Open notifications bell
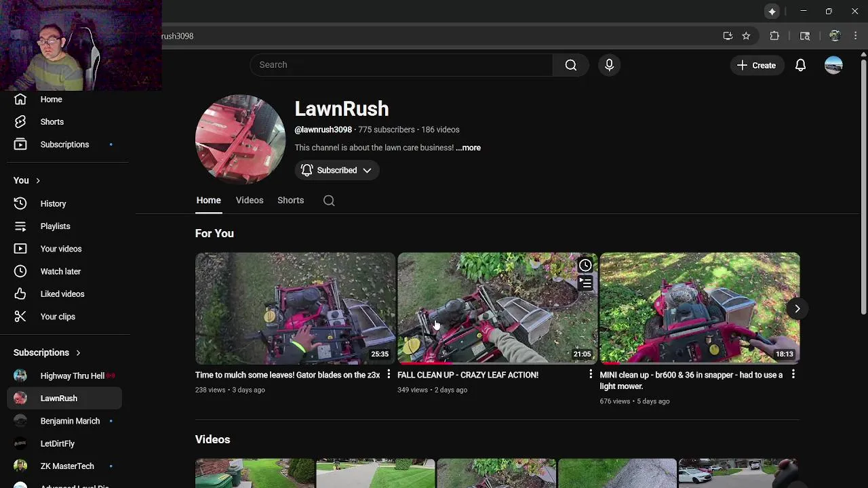The width and height of the screenshot is (868, 488). 800,65
